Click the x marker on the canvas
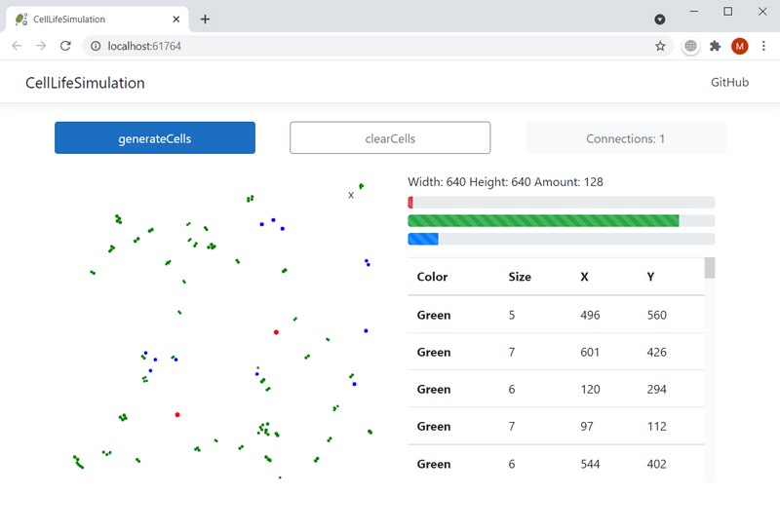This screenshot has height=532, width=780. (351, 196)
